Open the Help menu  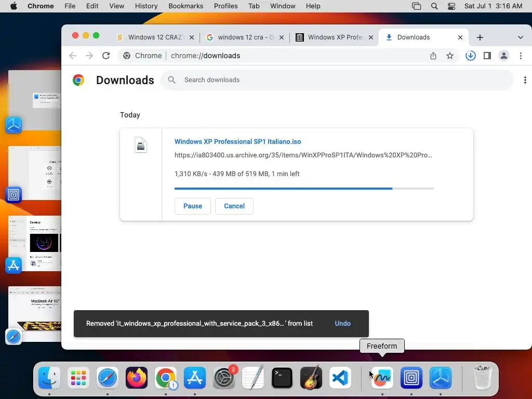pos(313,6)
